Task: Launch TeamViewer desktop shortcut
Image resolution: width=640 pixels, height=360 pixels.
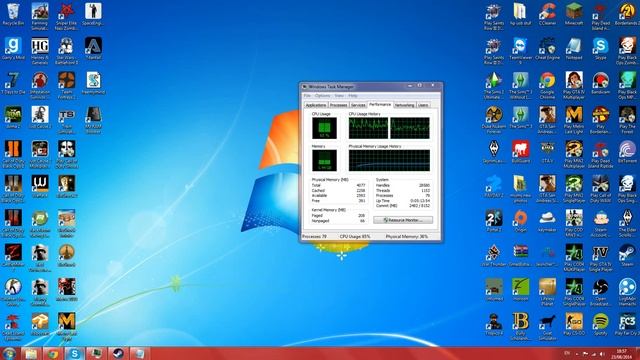Action: point(520,51)
